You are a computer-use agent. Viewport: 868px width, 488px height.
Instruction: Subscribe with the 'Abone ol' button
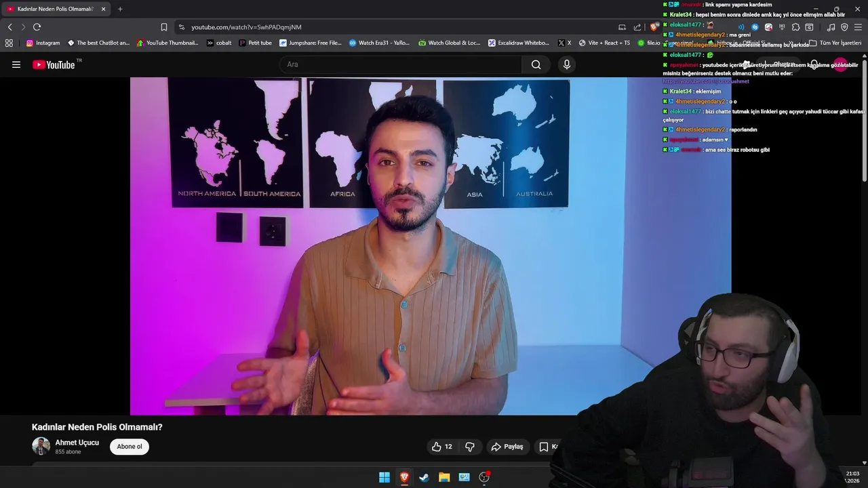click(130, 447)
